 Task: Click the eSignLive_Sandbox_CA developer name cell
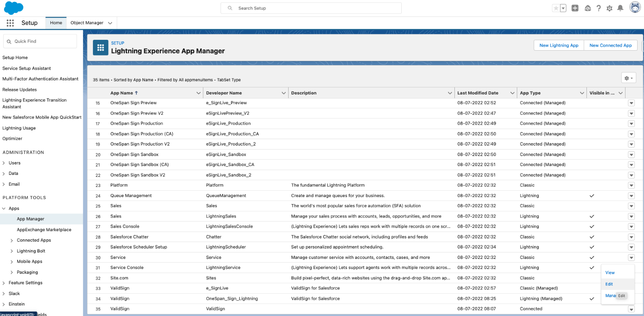[x=230, y=165]
